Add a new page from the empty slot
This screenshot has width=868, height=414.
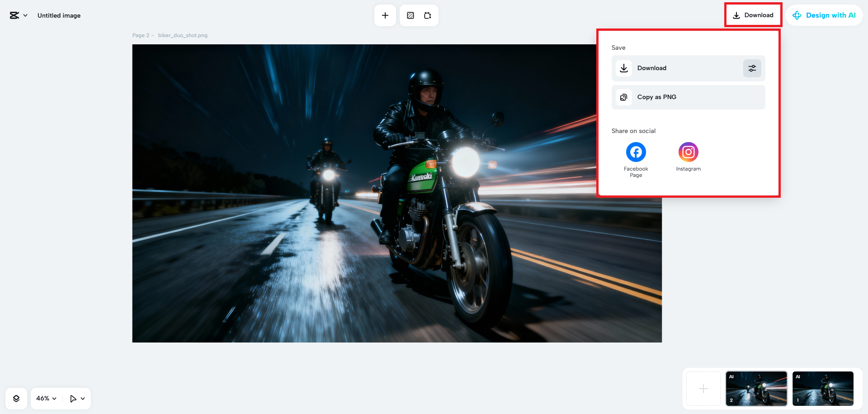(703, 389)
